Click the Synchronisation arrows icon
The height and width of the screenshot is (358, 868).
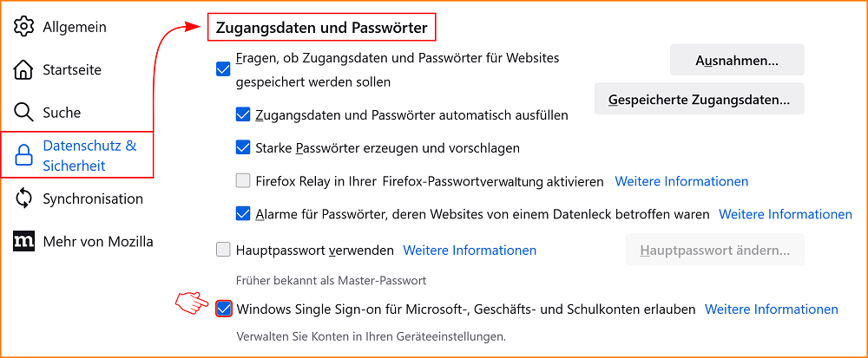pos(24,199)
